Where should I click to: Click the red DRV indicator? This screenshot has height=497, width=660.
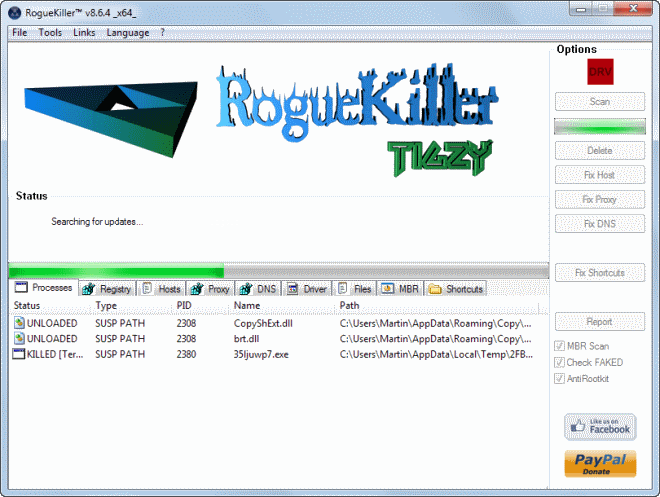click(600, 72)
